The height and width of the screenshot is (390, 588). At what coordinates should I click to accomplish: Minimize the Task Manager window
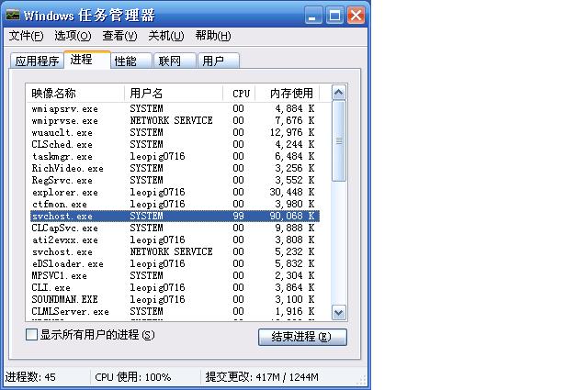click(x=312, y=16)
